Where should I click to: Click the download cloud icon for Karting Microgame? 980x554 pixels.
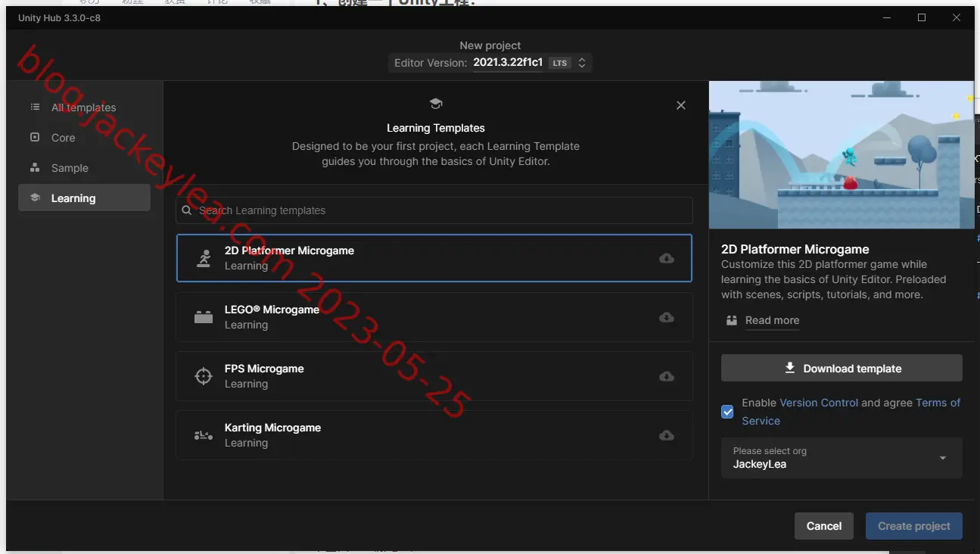coord(667,435)
